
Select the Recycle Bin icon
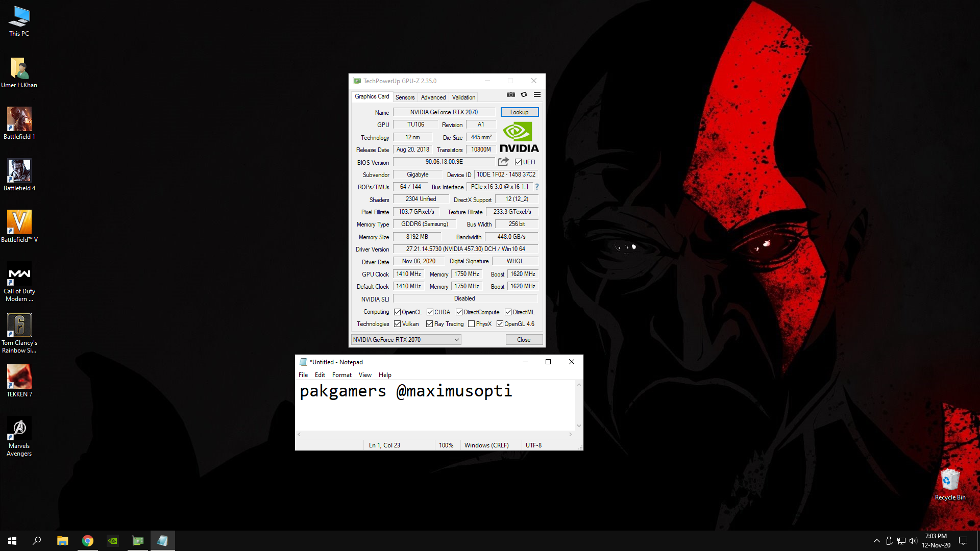(x=950, y=485)
